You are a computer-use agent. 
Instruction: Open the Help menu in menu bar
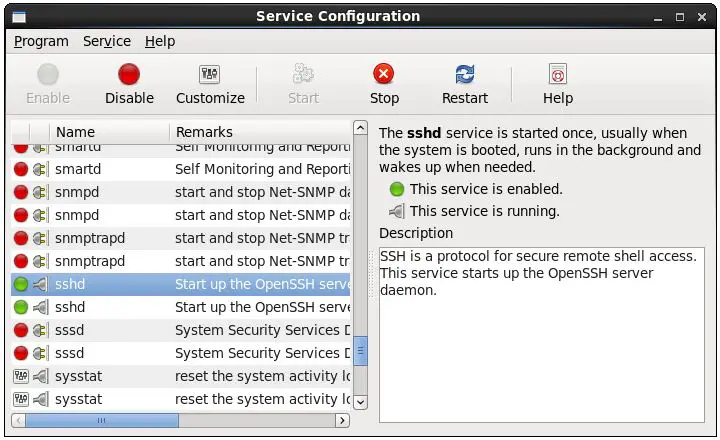[160, 41]
